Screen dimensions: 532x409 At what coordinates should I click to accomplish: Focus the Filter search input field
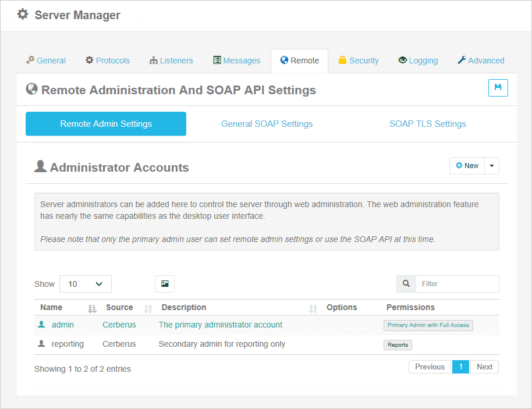457,284
